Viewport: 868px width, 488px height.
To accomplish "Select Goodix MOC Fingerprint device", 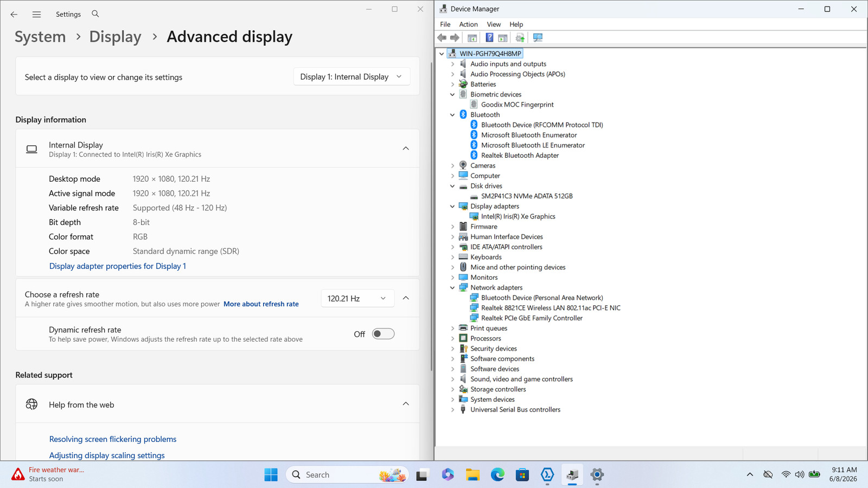I will pyautogui.click(x=517, y=105).
